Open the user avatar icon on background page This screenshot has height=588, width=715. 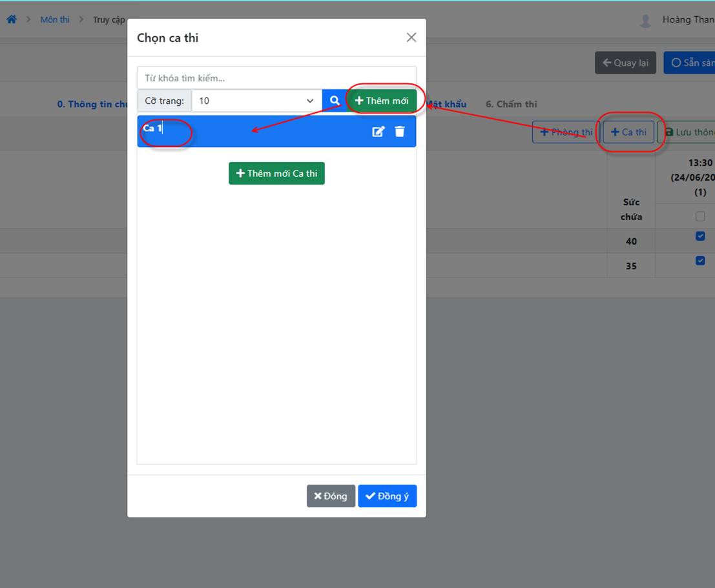pyautogui.click(x=645, y=21)
